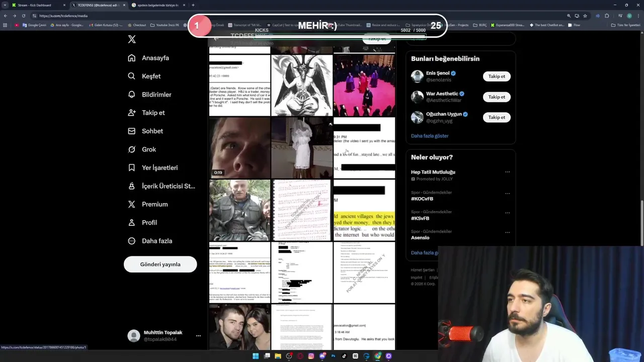The image size is (644, 362).
Task: Open Google Çeviri bookmark
Action: coord(34,25)
